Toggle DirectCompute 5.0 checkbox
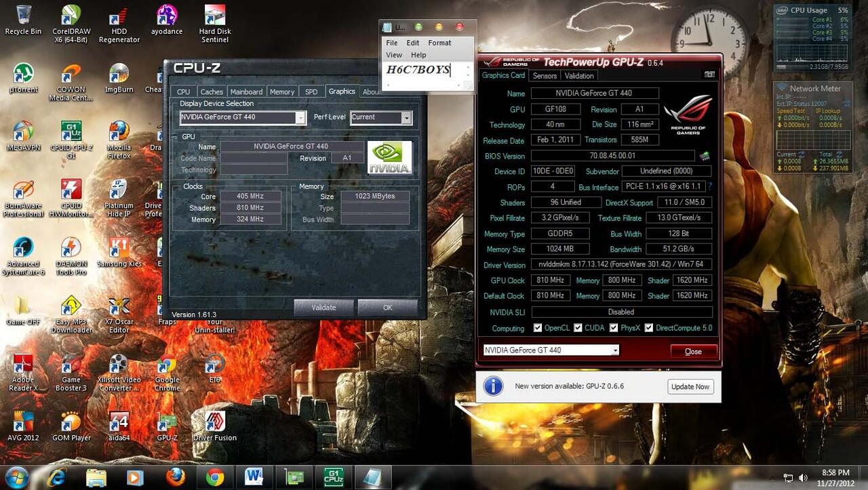Screen dimensions: 868x490 point(649,328)
